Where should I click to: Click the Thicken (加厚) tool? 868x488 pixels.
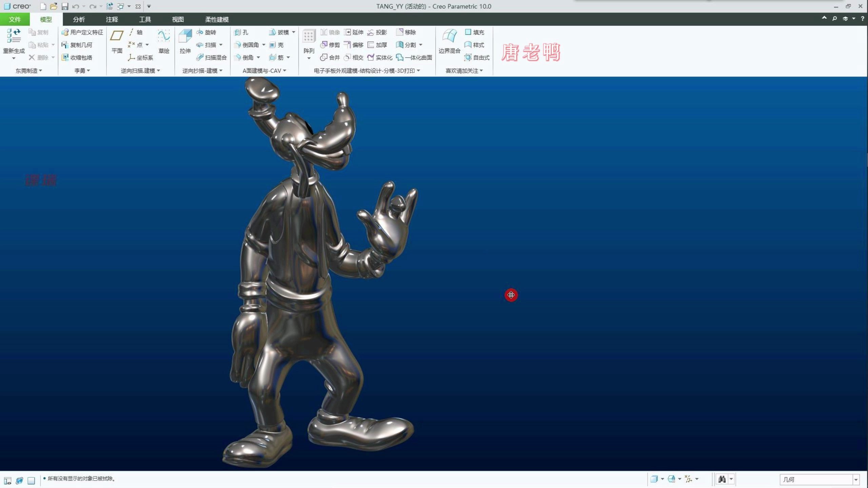[x=377, y=45]
